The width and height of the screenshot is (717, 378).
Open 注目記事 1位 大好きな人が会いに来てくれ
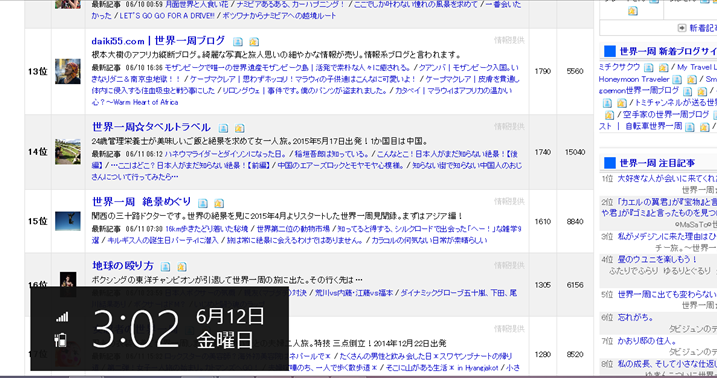pyautogui.click(x=667, y=178)
